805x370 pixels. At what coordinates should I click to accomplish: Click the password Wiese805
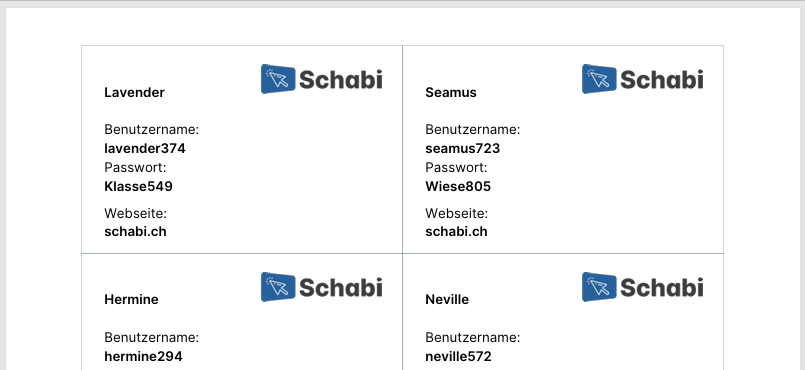[458, 186]
